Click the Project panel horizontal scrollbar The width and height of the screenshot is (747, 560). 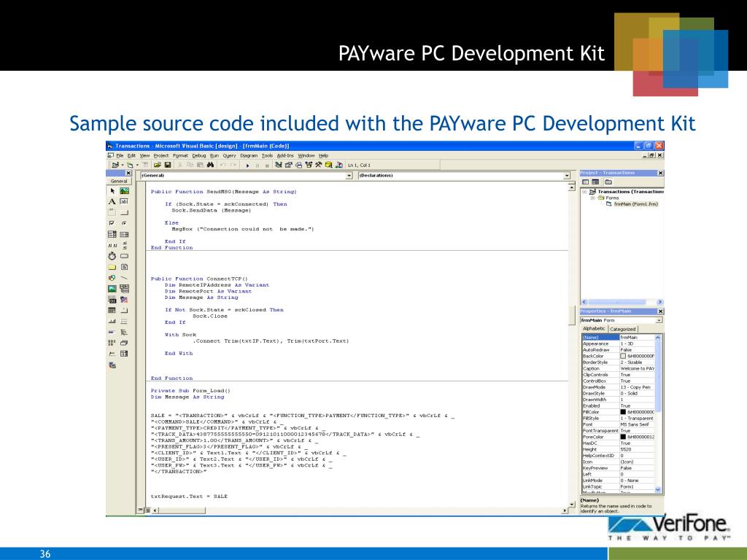coord(622,302)
